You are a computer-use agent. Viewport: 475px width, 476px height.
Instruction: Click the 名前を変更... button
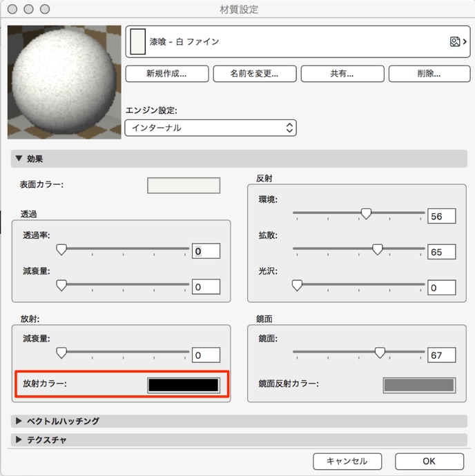point(255,73)
